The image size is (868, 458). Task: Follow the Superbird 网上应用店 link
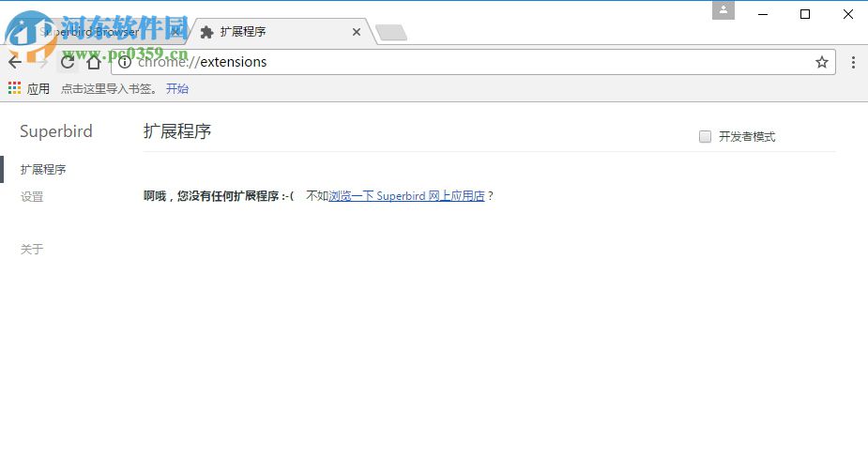(x=406, y=195)
